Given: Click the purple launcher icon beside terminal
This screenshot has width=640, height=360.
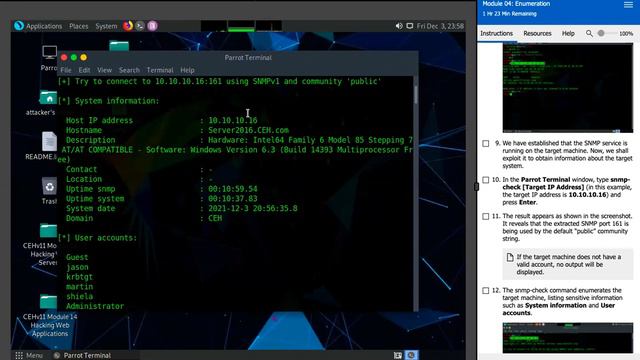Looking at the screenshot, I should tap(152, 26).
